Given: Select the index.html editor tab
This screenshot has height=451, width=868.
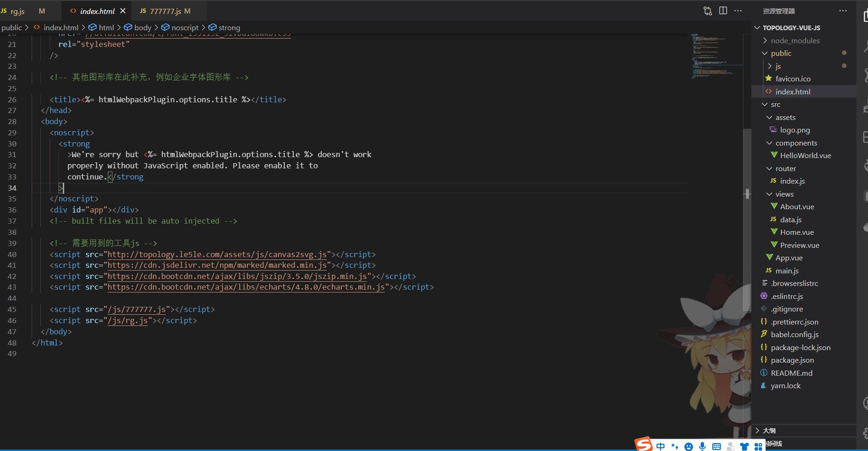Looking at the screenshot, I should pos(97,11).
